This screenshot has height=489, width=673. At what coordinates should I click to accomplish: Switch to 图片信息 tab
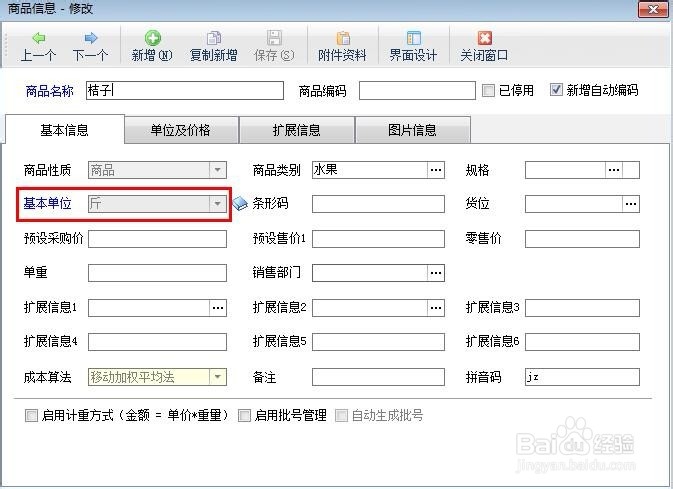(x=412, y=130)
